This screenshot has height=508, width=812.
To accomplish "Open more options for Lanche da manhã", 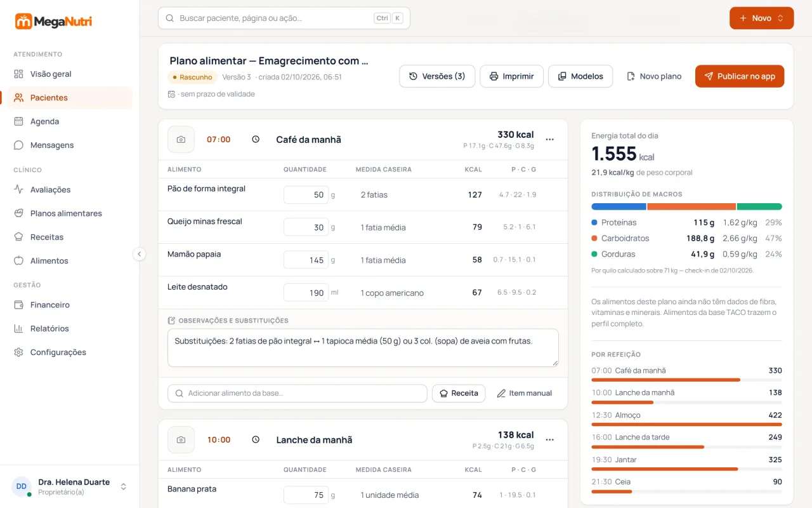I will click(x=550, y=439).
